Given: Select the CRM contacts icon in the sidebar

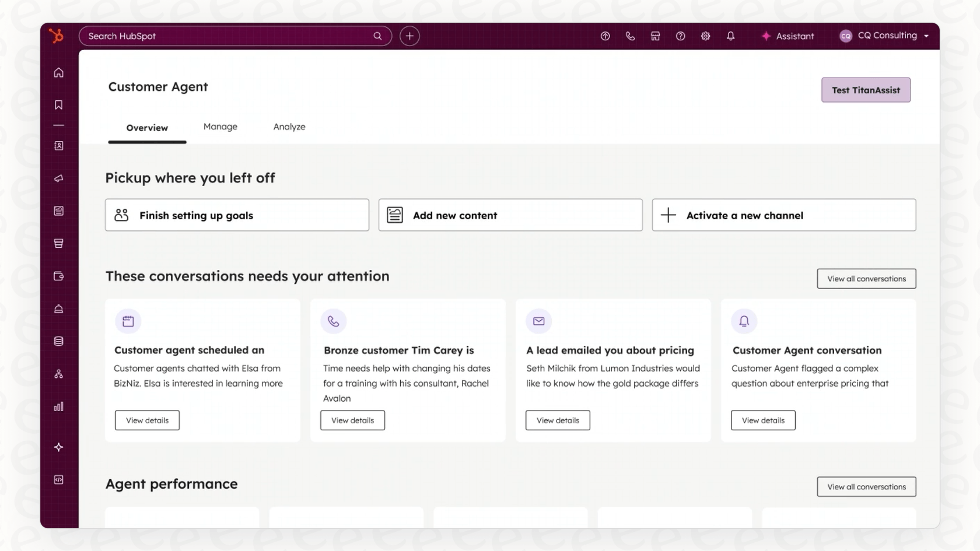Looking at the screenshot, I should (x=58, y=146).
